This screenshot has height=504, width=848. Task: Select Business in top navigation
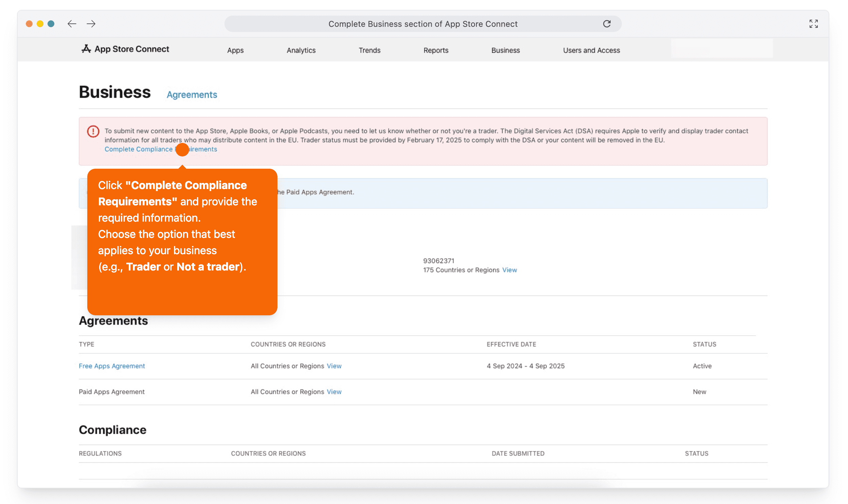tap(505, 50)
